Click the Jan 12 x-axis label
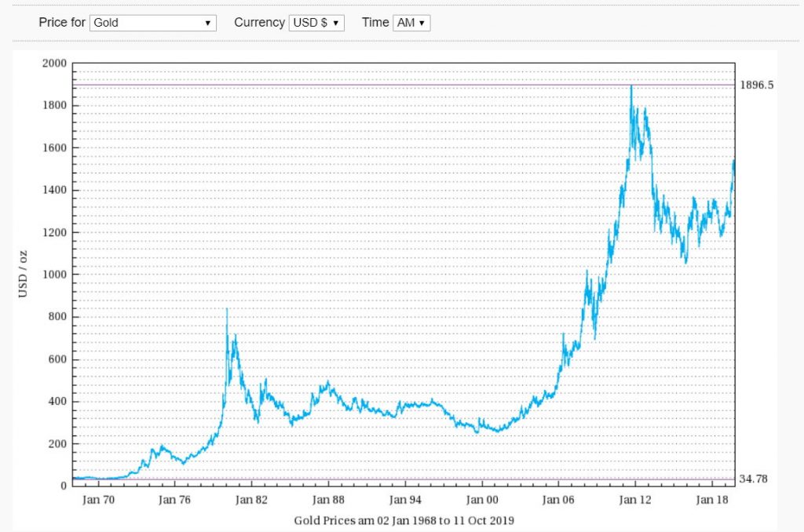The width and height of the screenshot is (804, 532). (x=633, y=499)
